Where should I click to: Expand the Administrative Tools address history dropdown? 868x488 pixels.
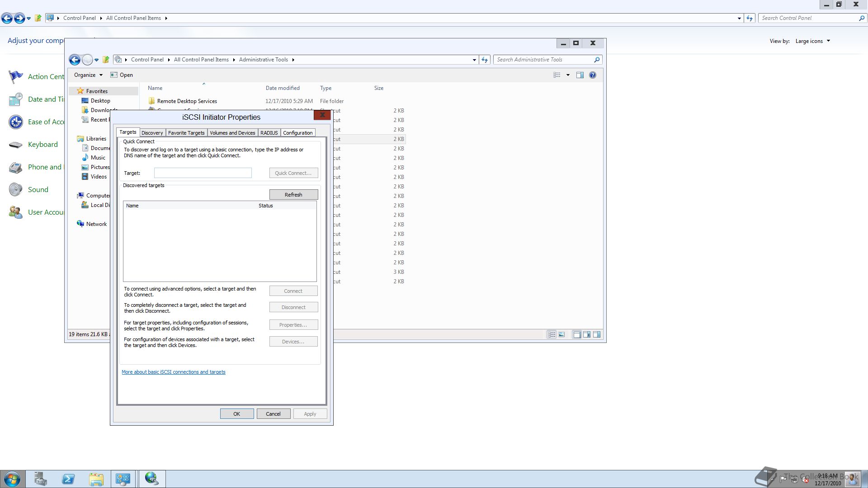pos(474,60)
